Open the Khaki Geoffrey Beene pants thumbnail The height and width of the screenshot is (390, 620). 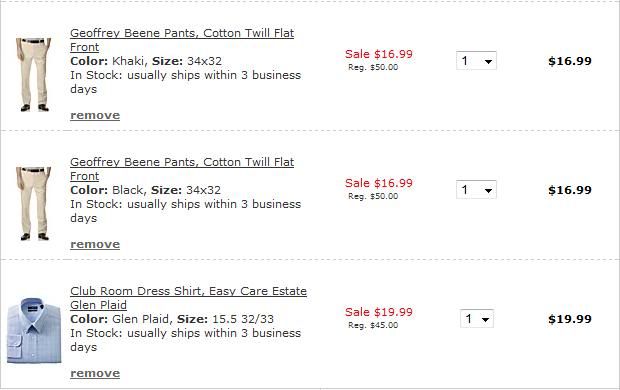(x=34, y=74)
